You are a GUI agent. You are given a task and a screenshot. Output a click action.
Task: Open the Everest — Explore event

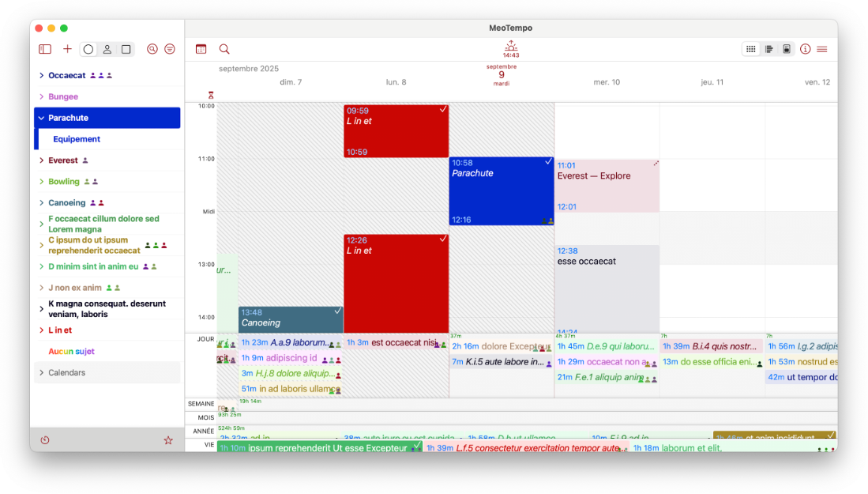point(606,186)
